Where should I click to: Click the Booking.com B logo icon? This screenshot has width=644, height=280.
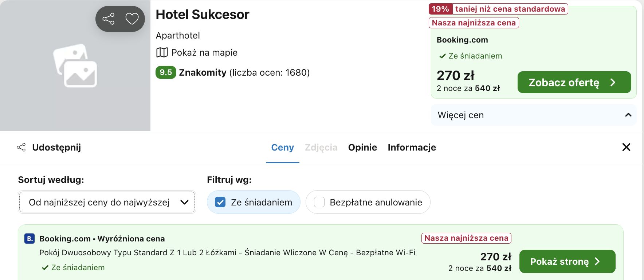click(x=30, y=239)
